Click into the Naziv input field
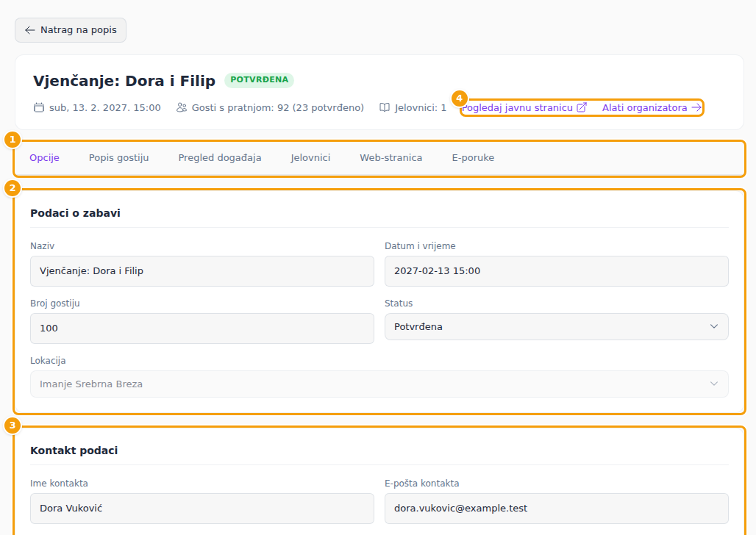 (x=202, y=271)
